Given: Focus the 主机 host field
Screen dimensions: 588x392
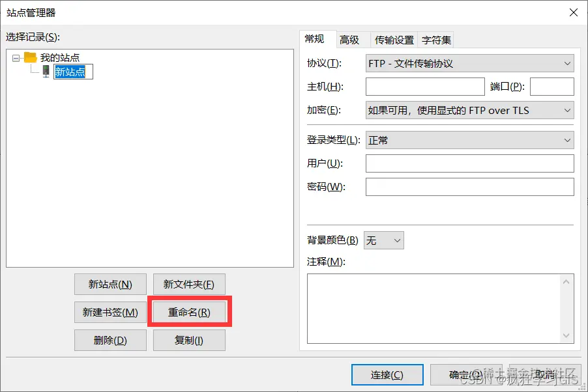Looking at the screenshot, I should tap(425, 87).
